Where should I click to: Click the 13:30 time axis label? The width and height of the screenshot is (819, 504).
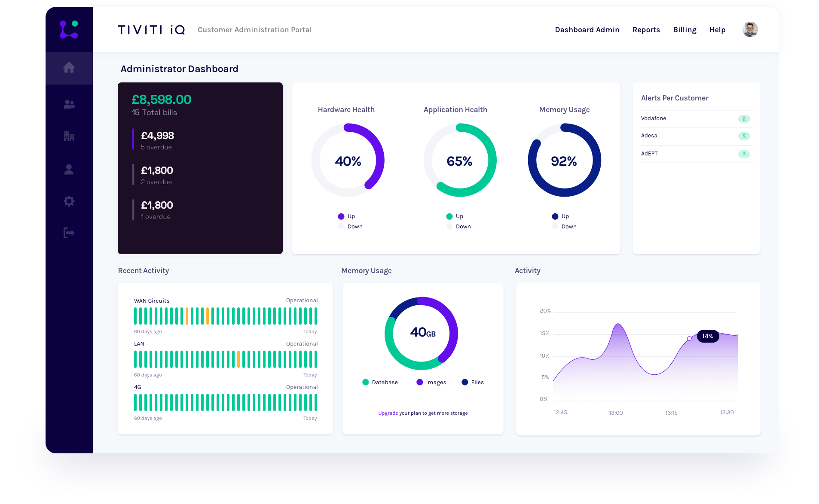tap(727, 412)
